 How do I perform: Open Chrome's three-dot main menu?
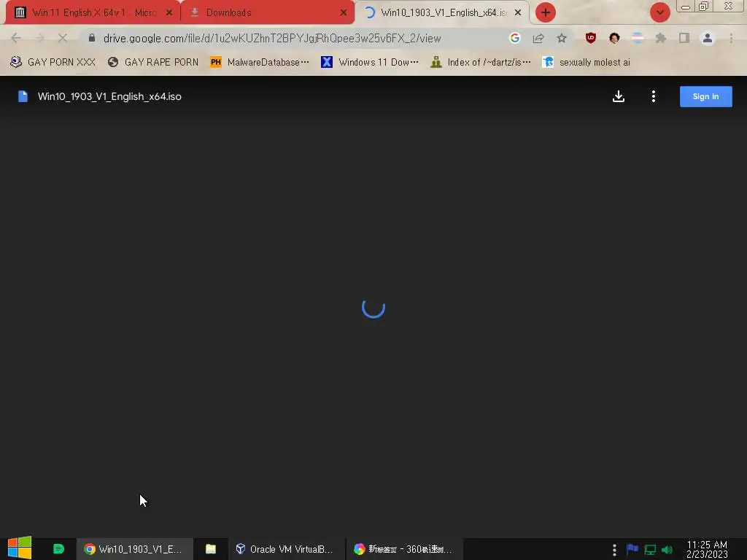click(x=731, y=38)
